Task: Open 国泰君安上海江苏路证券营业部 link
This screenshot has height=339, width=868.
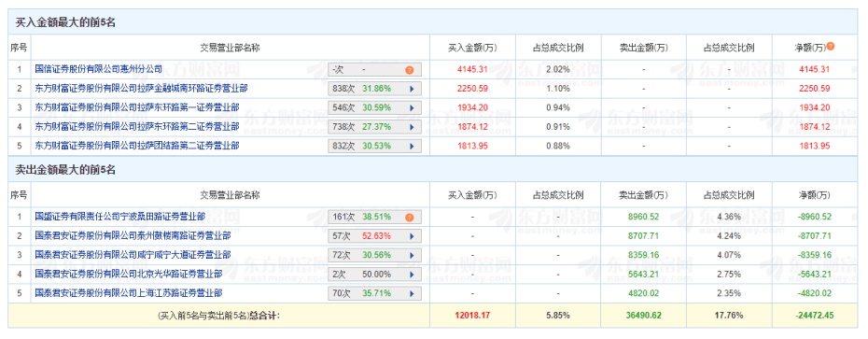Action: pos(129,293)
